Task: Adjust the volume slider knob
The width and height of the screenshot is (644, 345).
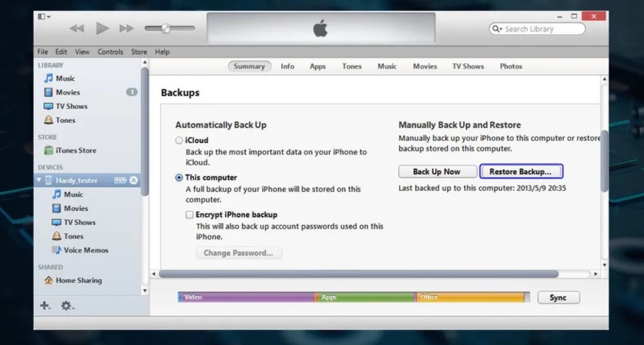Action: (x=165, y=29)
